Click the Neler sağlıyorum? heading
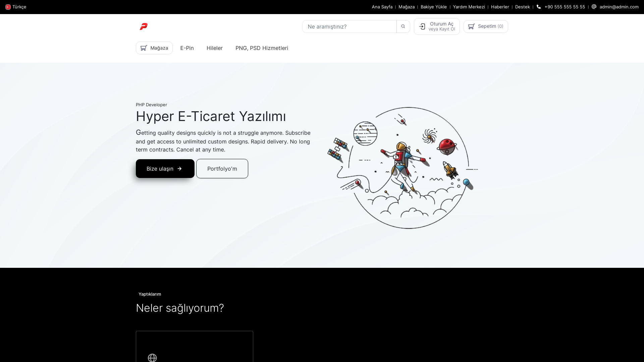 pyautogui.click(x=180, y=308)
